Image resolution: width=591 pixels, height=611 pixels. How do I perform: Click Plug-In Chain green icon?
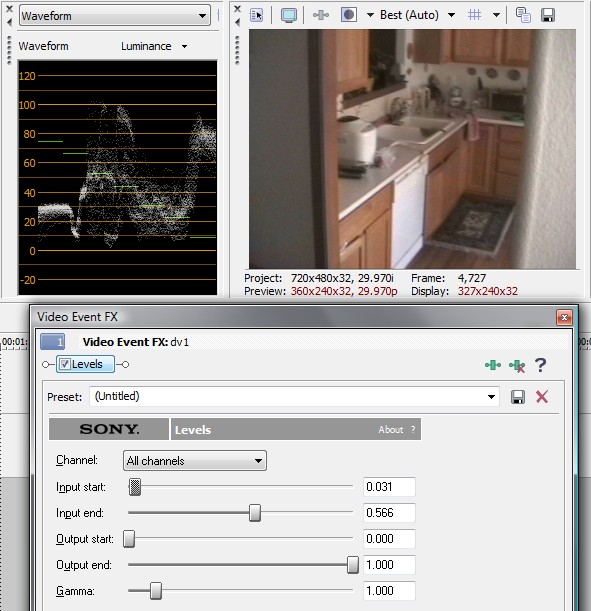(x=493, y=365)
